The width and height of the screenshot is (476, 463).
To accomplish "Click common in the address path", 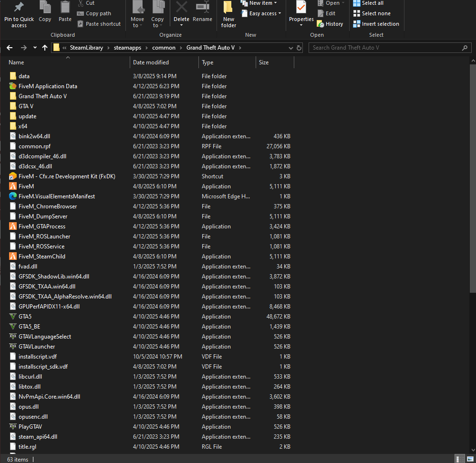I will pyautogui.click(x=164, y=48).
